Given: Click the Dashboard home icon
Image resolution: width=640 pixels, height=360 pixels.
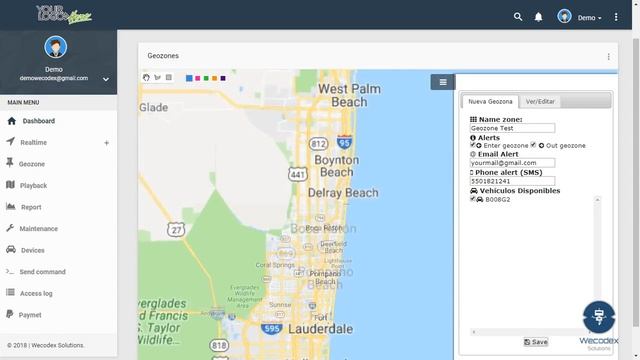Looking at the screenshot, I should pyautogui.click(x=11, y=121).
